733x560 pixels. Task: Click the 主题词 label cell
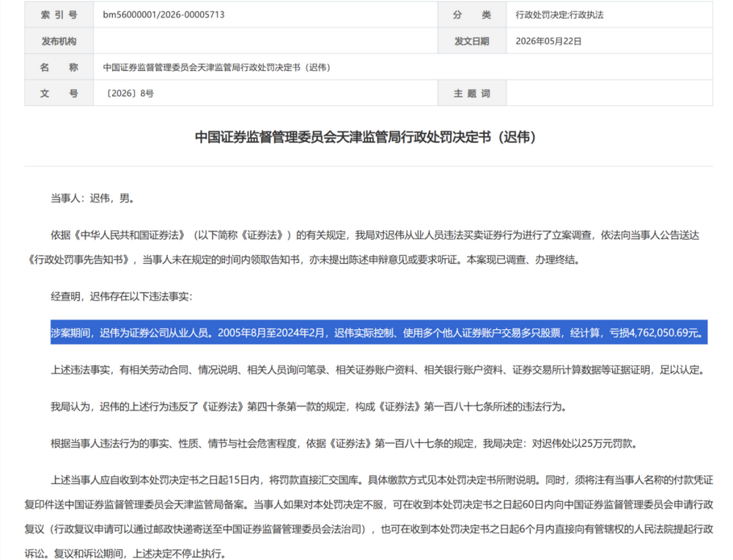point(472,94)
